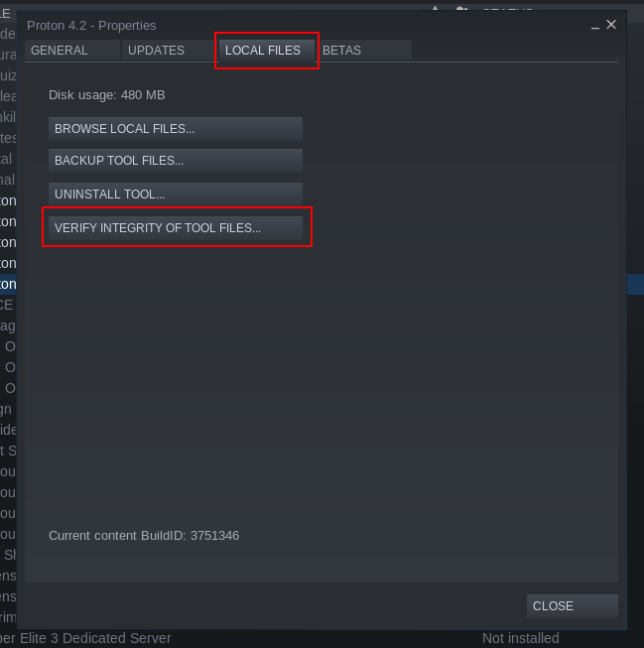Select the LOCAL FILES tab
This screenshot has height=648, width=644.
coord(267,51)
